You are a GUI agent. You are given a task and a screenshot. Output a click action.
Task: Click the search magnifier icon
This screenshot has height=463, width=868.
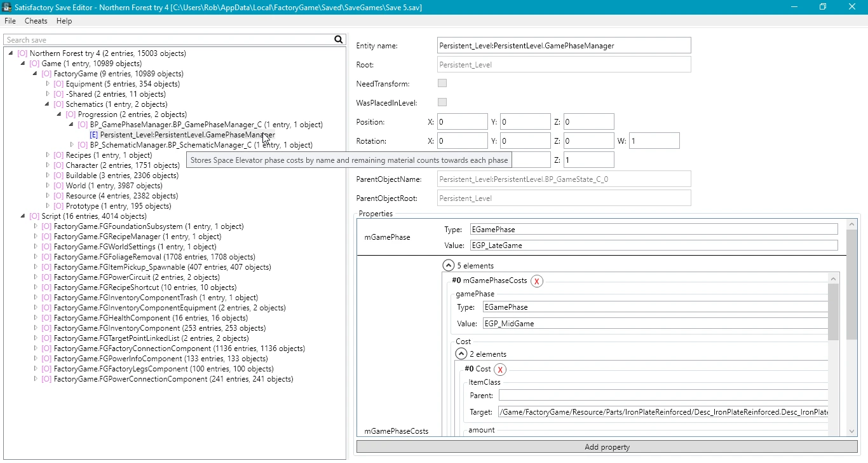pos(339,39)
